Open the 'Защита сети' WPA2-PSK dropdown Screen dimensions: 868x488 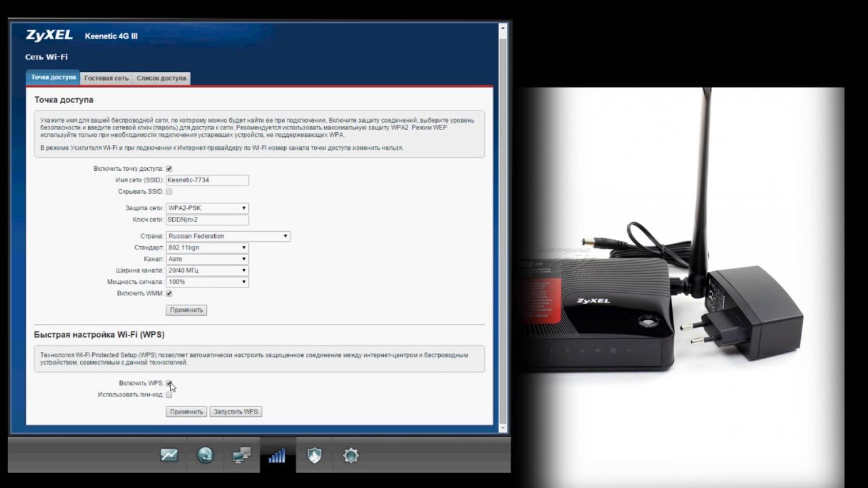[x=207, y=208]
